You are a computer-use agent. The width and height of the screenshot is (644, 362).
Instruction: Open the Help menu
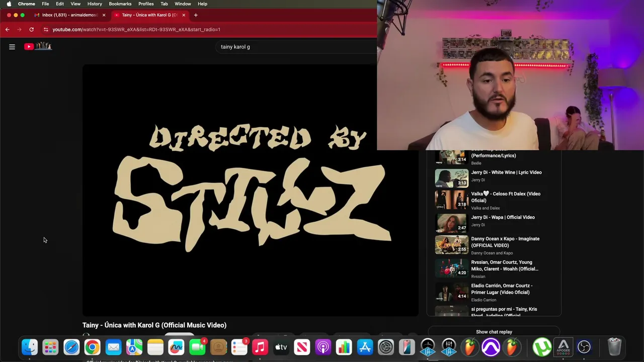tap(202, 4)
